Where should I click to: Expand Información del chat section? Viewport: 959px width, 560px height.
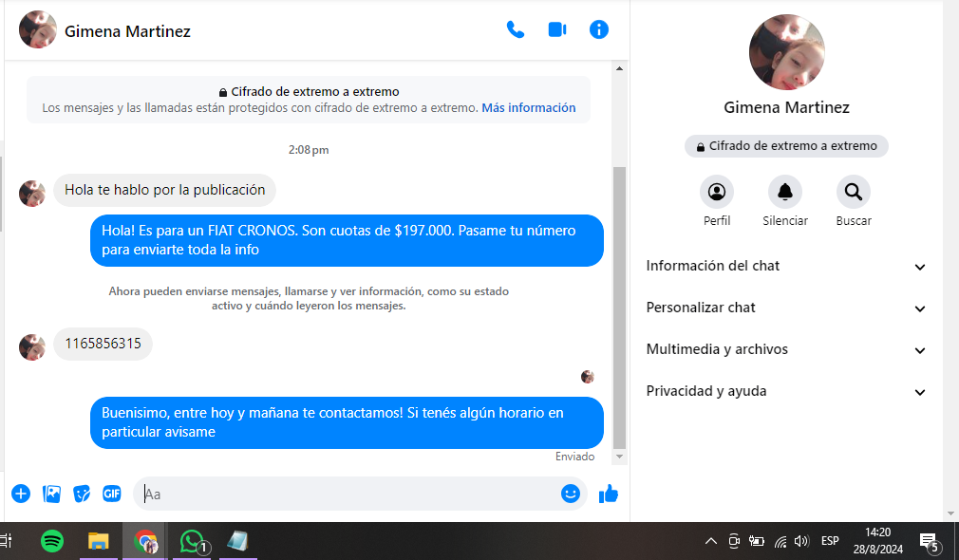coord(785,267)
